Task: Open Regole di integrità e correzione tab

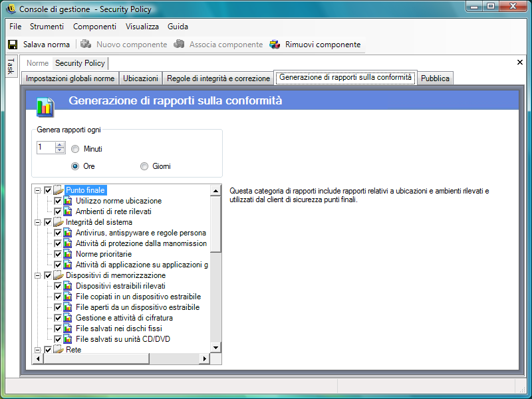Action: (218, 78)
